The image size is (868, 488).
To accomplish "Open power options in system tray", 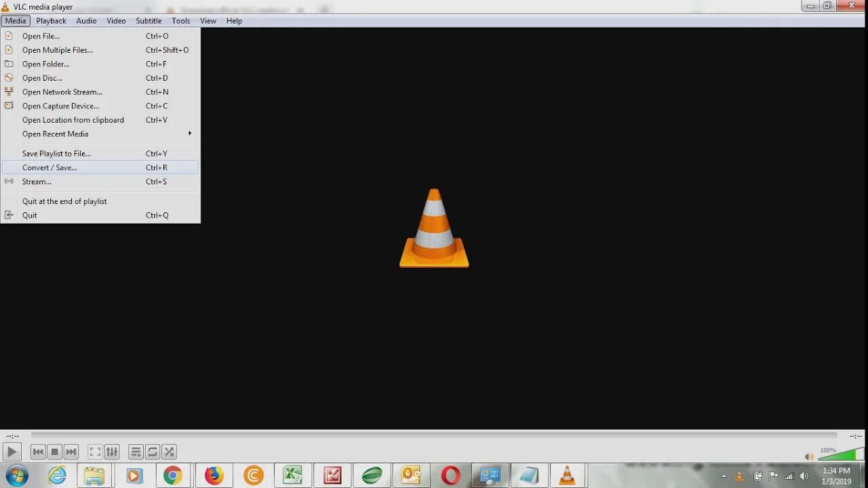I will tap(757, 476).
